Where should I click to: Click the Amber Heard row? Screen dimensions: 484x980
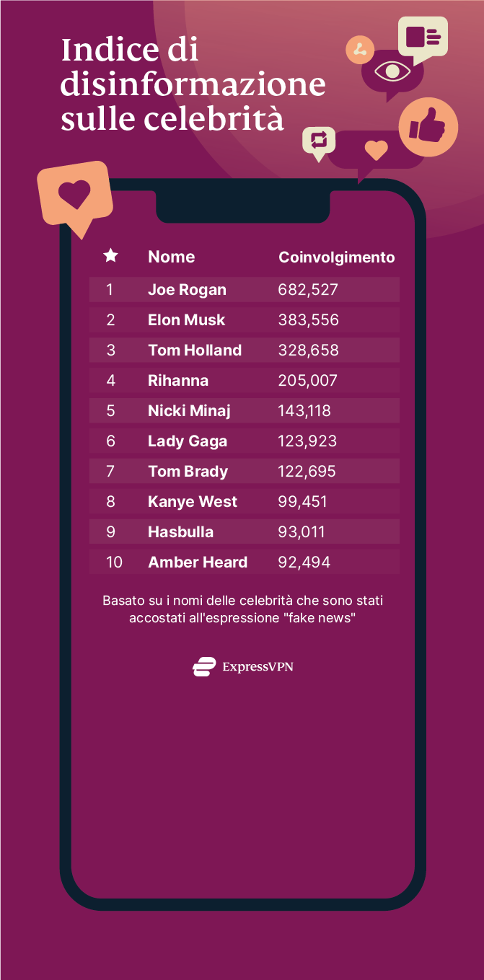pyautogui.click(x=244, y=562)
